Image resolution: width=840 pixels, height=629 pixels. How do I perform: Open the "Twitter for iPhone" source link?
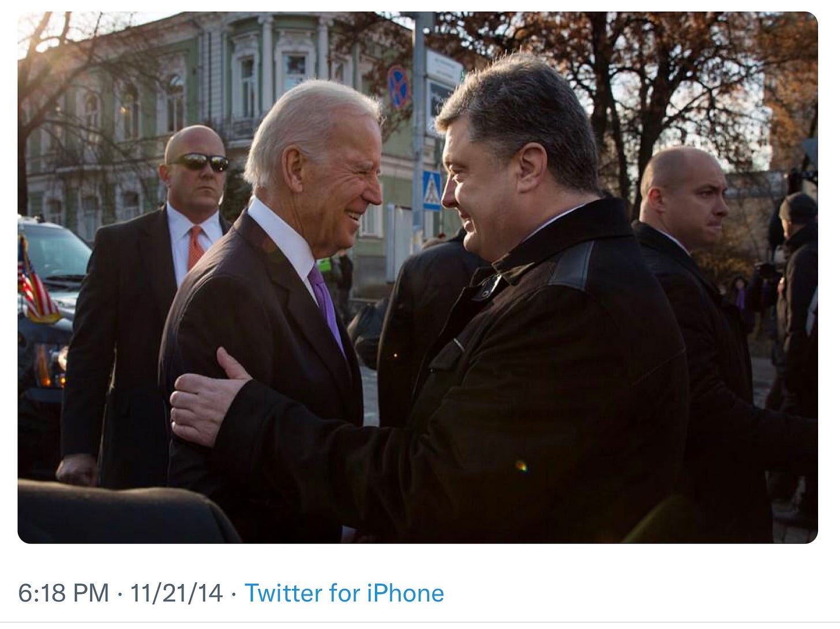(344, 593)
